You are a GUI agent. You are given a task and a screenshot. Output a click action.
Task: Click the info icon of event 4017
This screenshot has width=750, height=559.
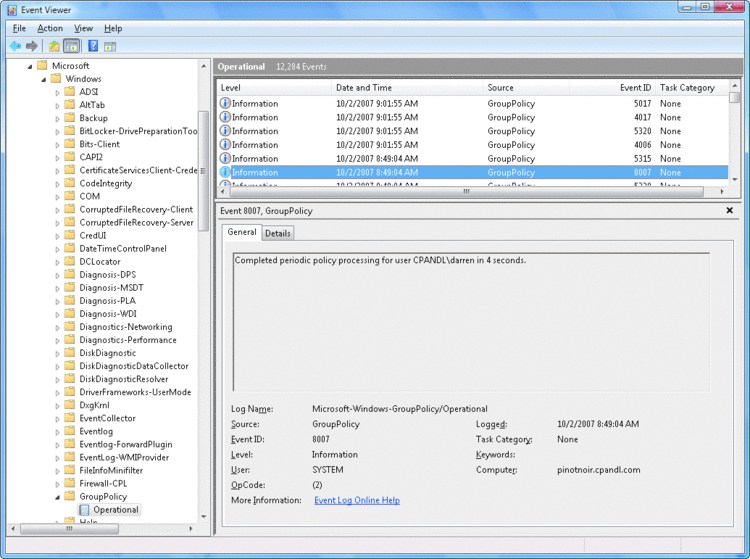tap(225, 117)
